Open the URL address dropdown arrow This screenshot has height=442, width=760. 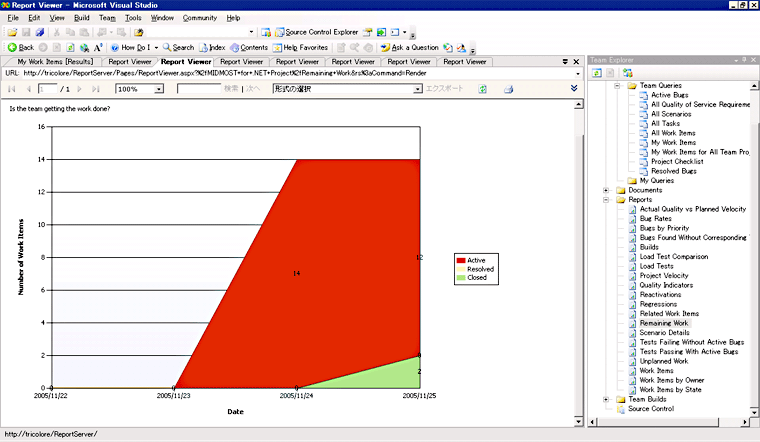click(578, 74)
